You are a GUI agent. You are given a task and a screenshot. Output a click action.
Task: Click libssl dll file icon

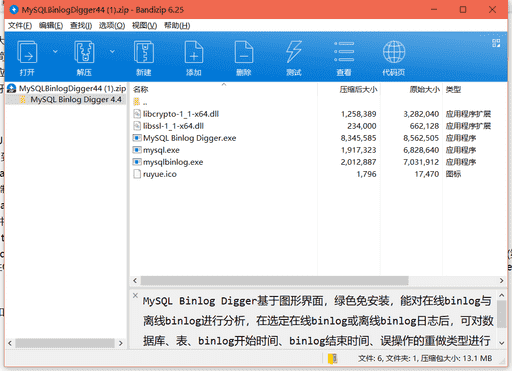[137, 126]
